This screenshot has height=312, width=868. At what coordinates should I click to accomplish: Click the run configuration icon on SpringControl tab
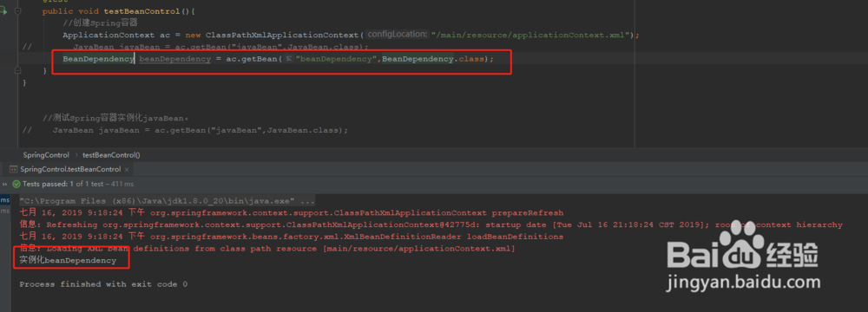(13, 169)
